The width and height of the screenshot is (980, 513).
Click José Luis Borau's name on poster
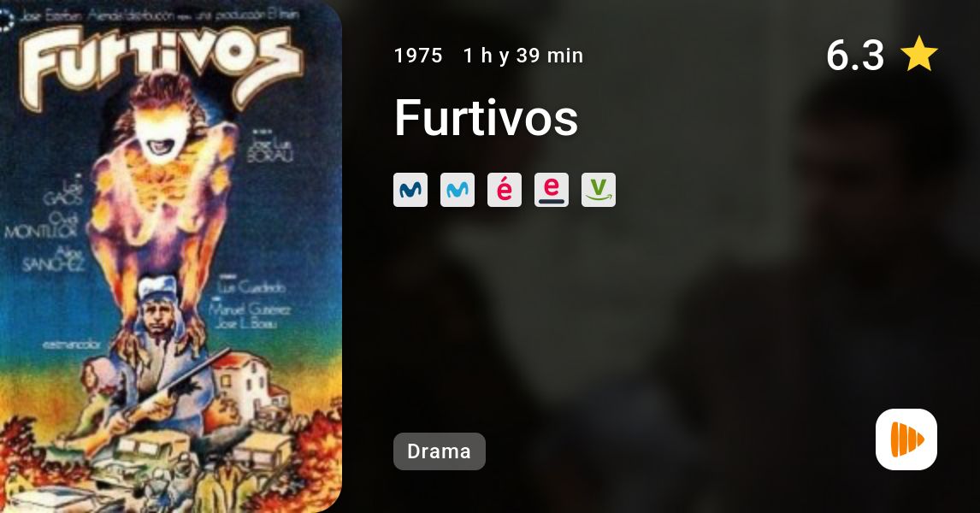click(270, 150)
